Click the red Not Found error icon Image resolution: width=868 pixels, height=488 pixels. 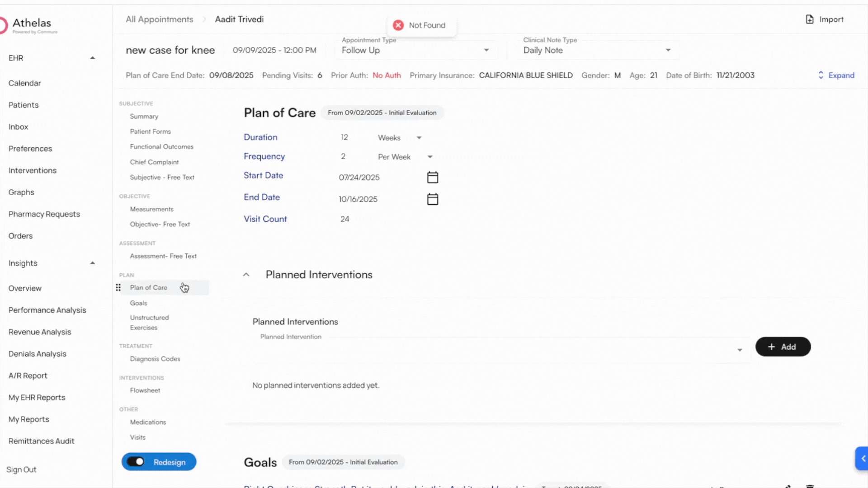(398, 25)
